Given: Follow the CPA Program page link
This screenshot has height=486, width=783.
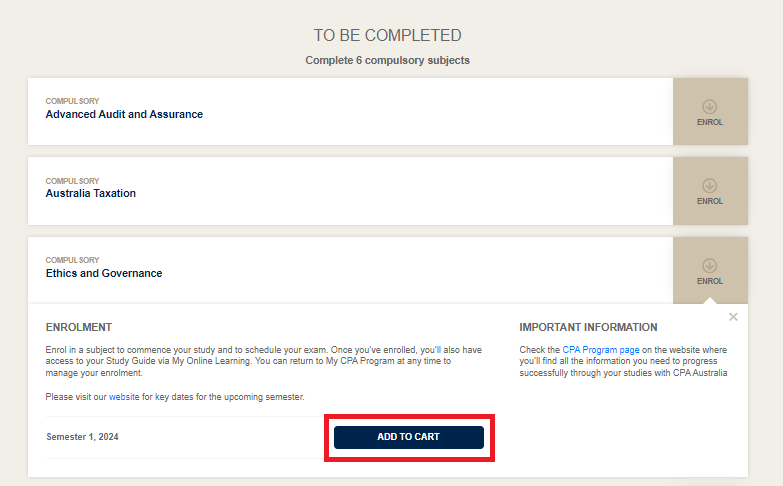Looking at the screenshot, I should click(601, 349).
